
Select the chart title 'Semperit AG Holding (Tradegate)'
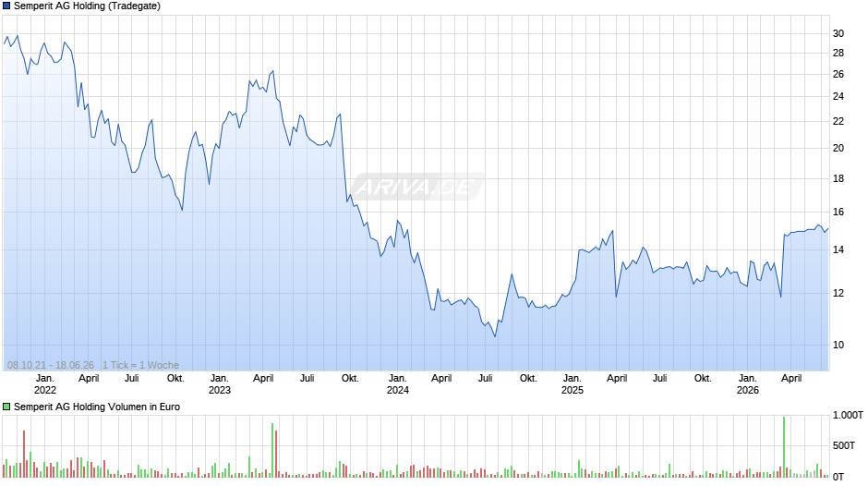pyautogui.click(x=87, y=6)
